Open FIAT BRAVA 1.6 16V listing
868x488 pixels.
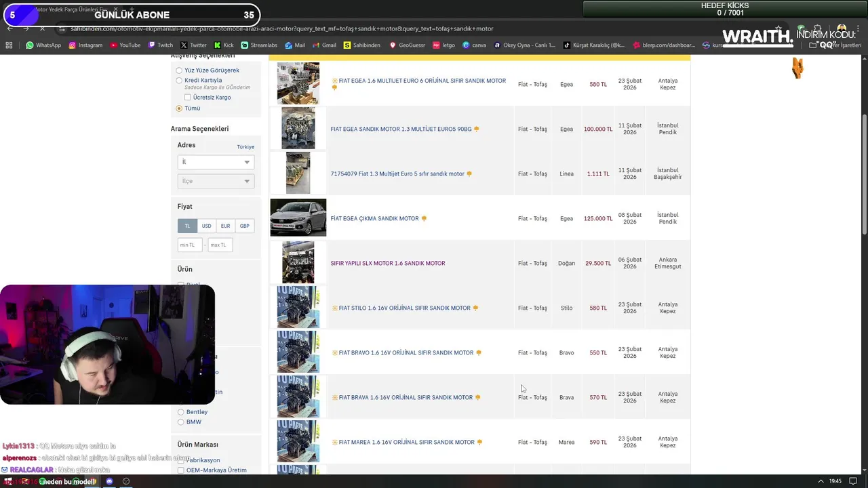[x=406, y=397]
